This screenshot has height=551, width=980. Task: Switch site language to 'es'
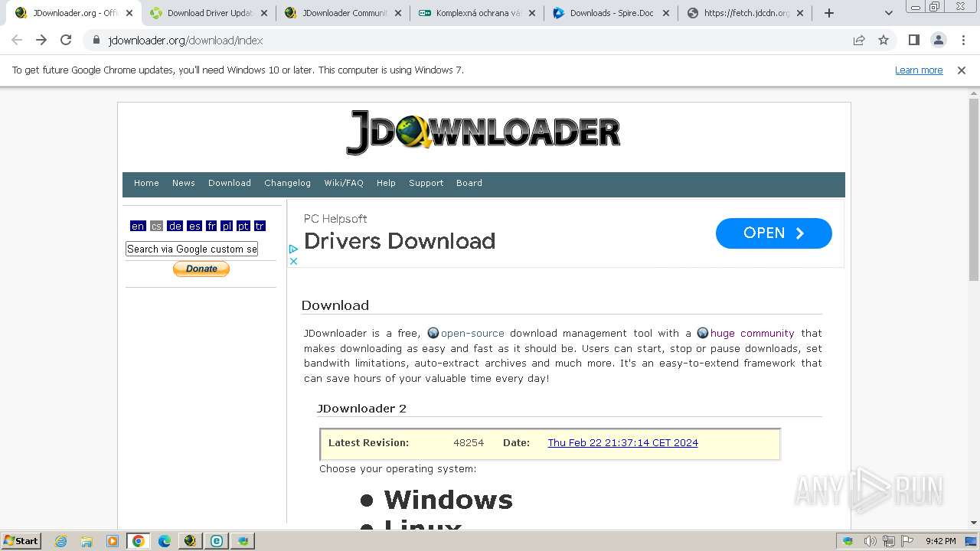click(x=194, y=226)
